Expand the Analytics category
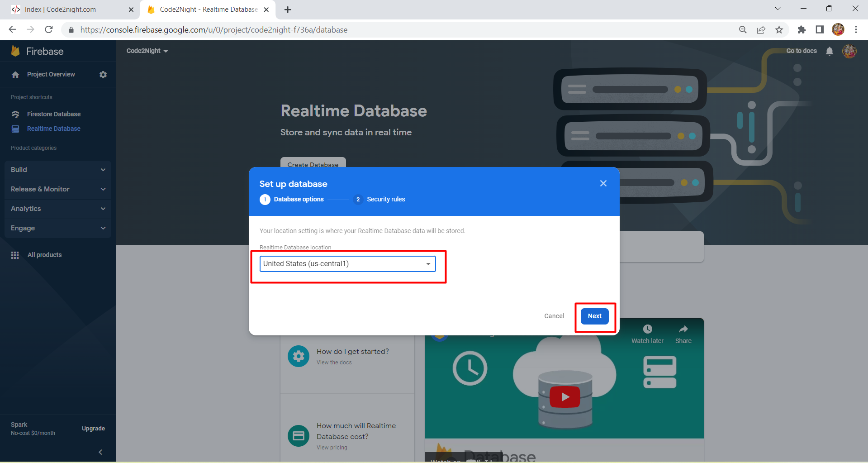Screen dimensions: 868x463 coord(58,209)
